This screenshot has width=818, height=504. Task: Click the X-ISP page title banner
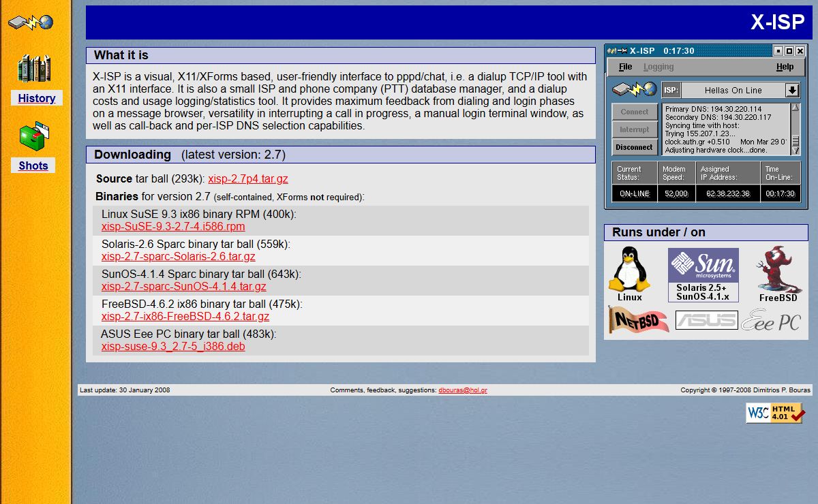pyautogui.click(x=449, y=22)
